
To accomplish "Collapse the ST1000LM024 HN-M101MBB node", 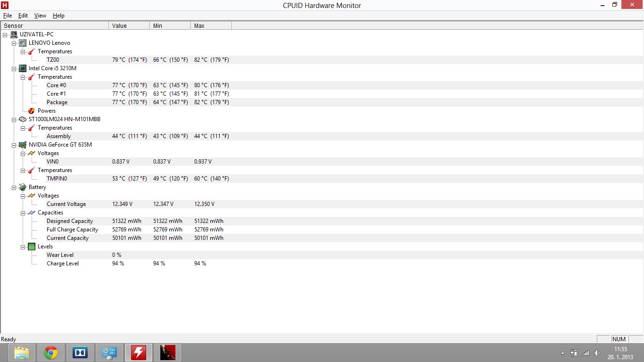I will [x=14, y=119].
